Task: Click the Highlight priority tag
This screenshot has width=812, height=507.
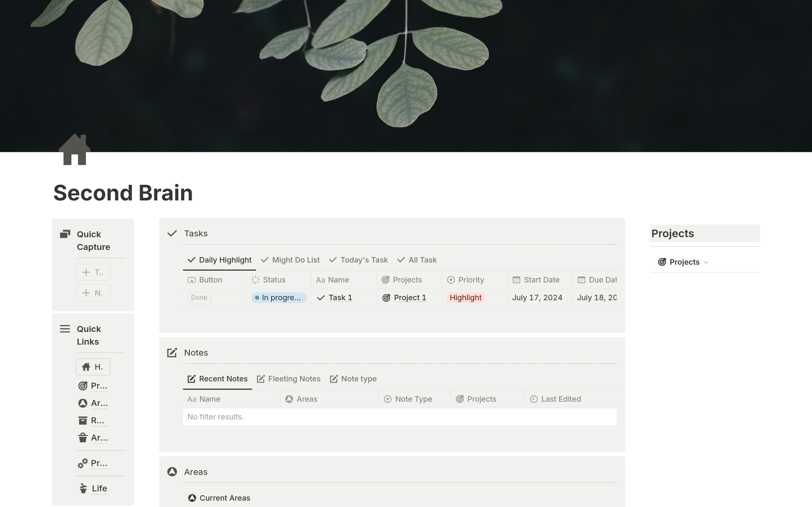Action: tap(465, 298)
